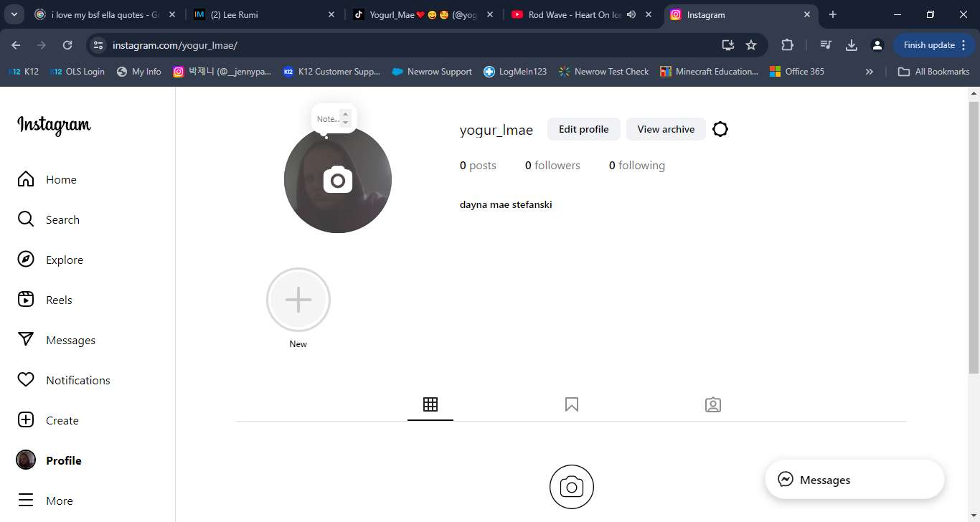Viewport: 980px width, 522px height.
Task: Open the Reels icon
Action: [x=26, y=300]
